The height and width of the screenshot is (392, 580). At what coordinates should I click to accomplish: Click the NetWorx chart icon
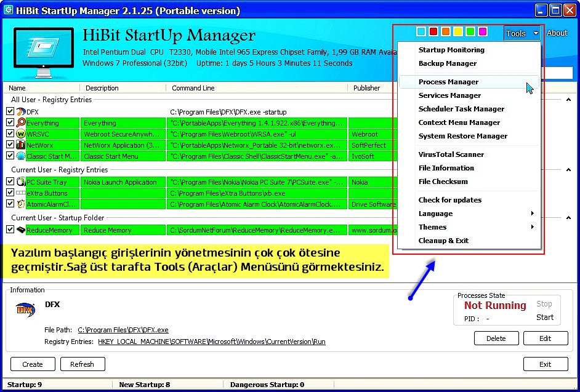pos(21,145)
